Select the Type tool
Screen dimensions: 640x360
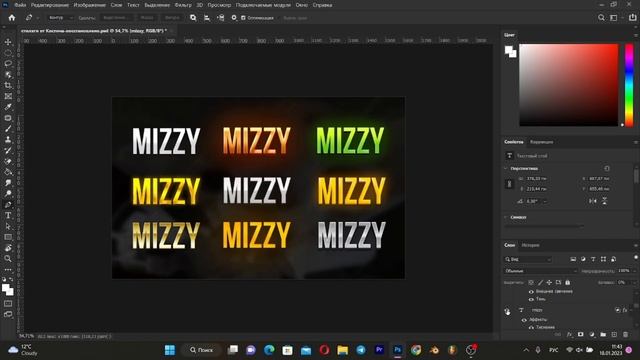coord(8,216)
